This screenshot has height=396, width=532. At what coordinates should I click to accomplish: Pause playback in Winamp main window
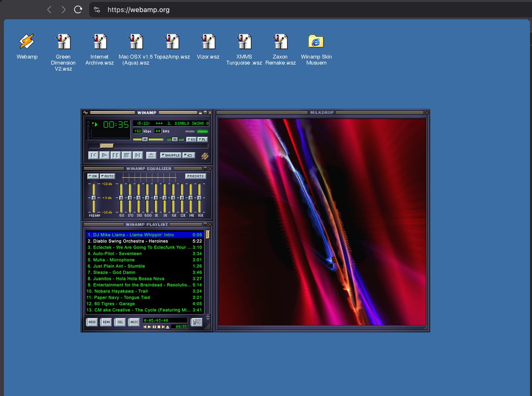(x=115, y=155)
